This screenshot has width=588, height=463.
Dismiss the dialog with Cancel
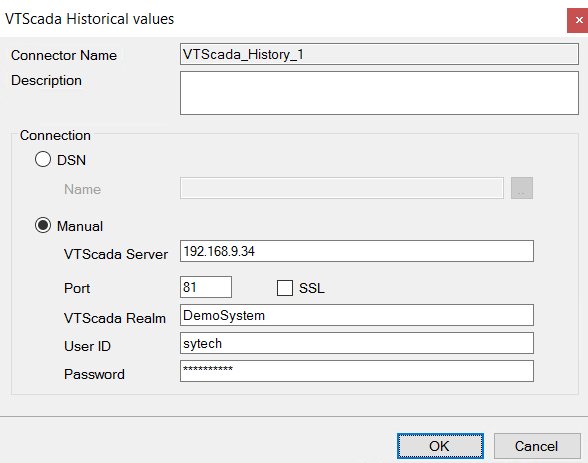(537, 446)
